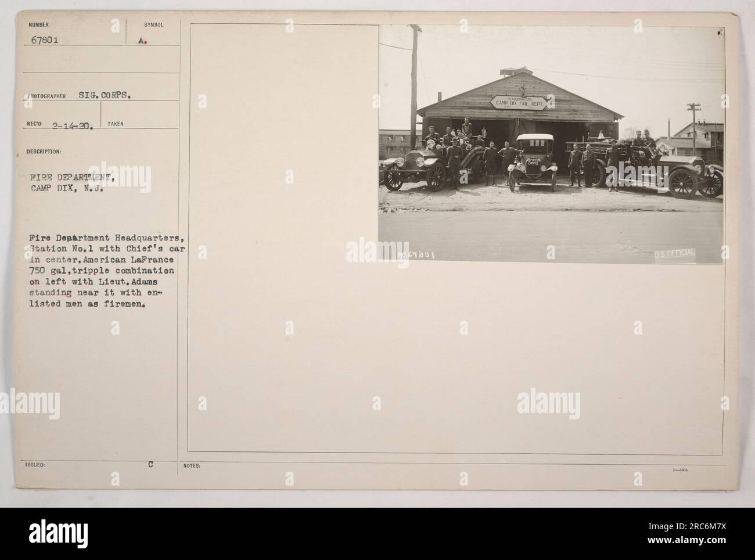Click the TAKEN label
The height and width of the screenshot is (560, 755).
click(115, 124)
